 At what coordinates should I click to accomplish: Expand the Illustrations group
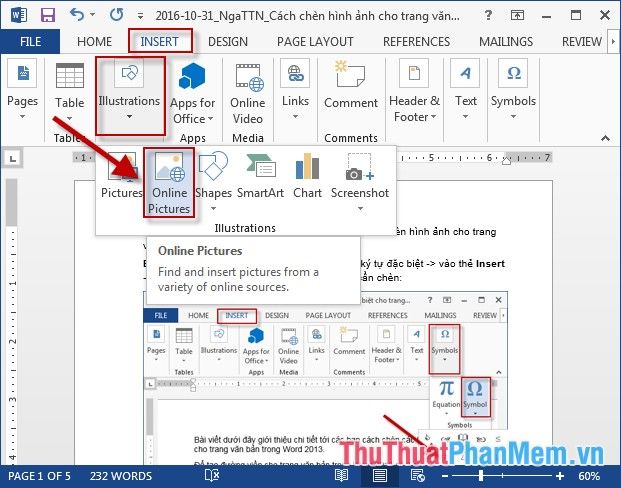tap(130, 95)
